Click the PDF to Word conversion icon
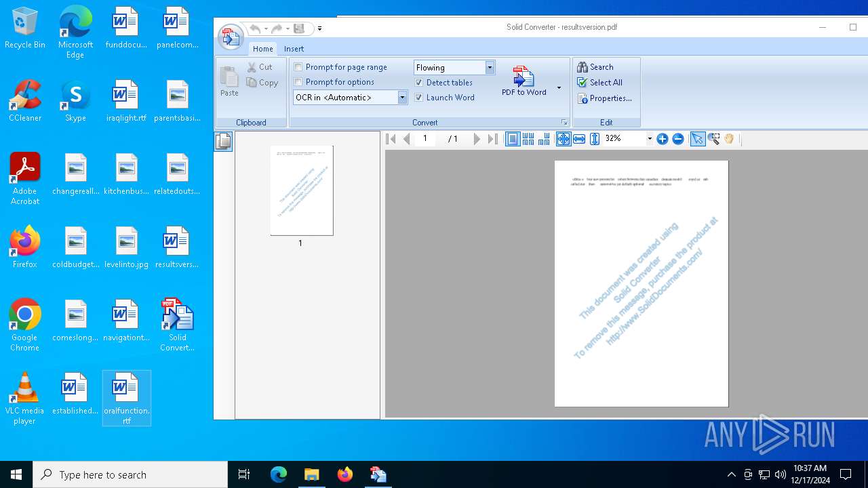Image resolution: width=868 pixels, height=488 pixels. point(524,77)
